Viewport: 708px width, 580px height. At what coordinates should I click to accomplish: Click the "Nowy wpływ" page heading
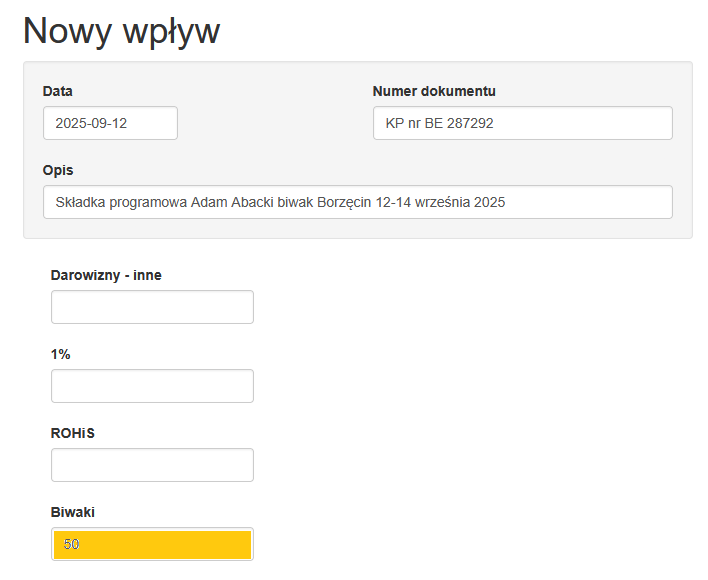tap(121, 31)
